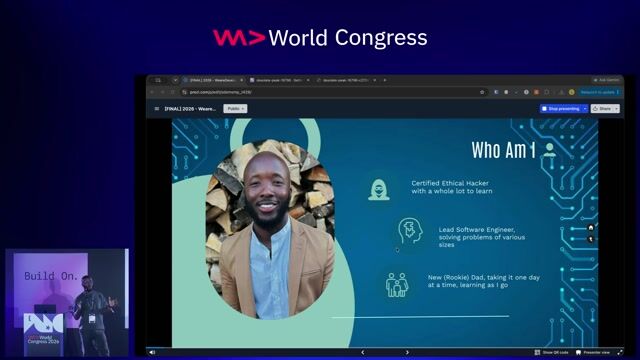Image resolution: width=640 pixels, height=360 pixels.
Task: Click the browser address bar URL
Action: 220,92
